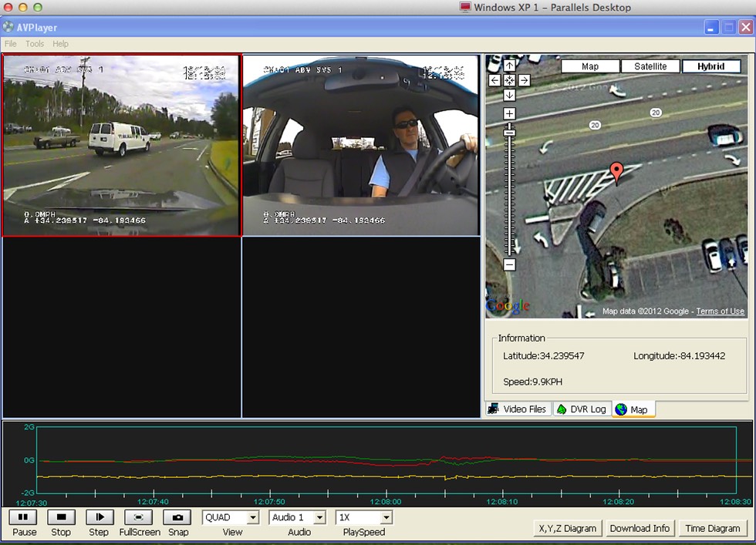Zoom in on the map with plus
The height and width of the screenshot is (545, 756).
tap(509, 114)
